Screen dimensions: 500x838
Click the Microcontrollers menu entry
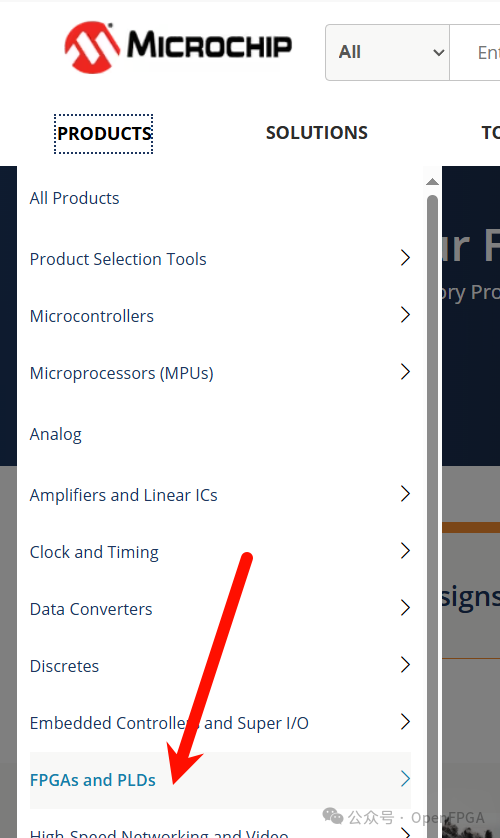(91, 316)
